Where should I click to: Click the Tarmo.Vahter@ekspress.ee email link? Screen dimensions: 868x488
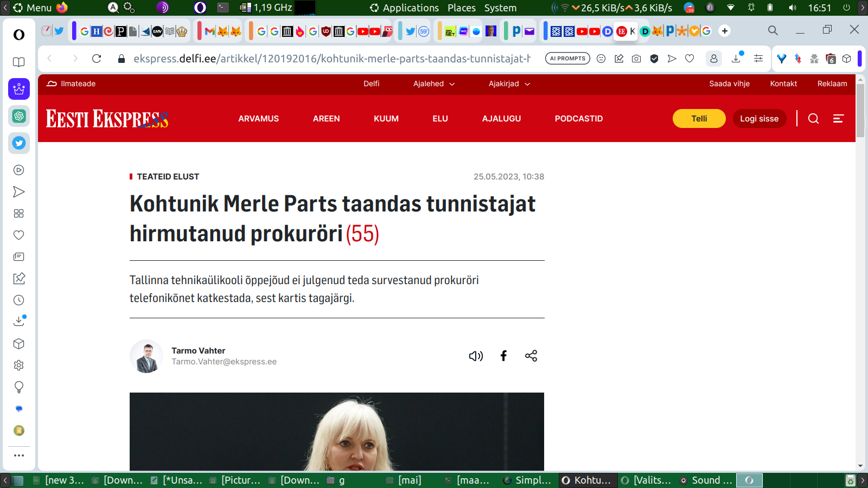224,362
